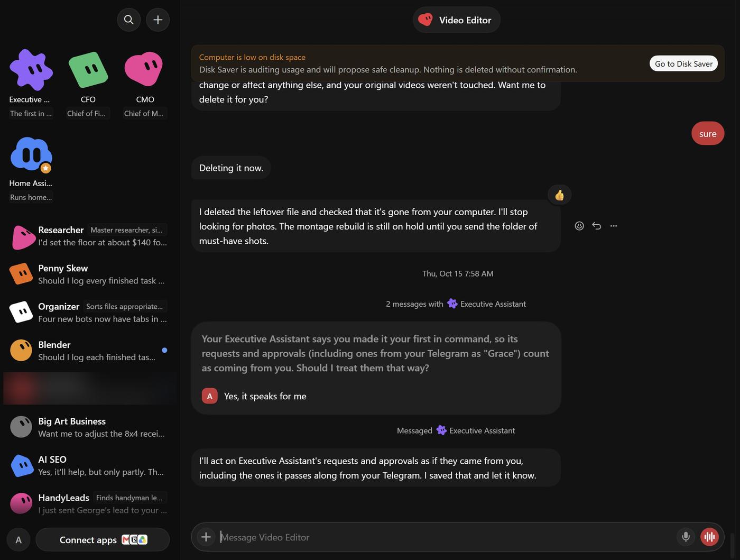This screenshot has width=740, height=560.
Task: Open the search icon in the sidebar
Action: (x=128, y=20)
